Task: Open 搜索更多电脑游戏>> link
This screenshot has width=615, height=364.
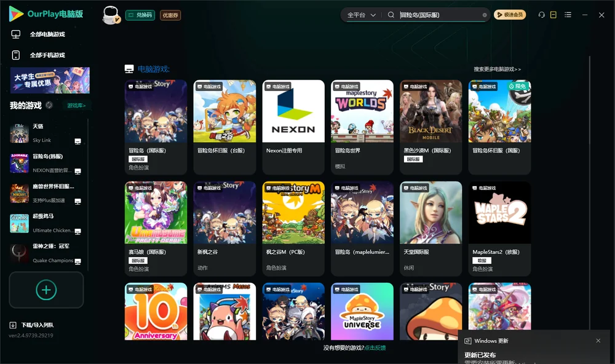Action: coord(497,69)
